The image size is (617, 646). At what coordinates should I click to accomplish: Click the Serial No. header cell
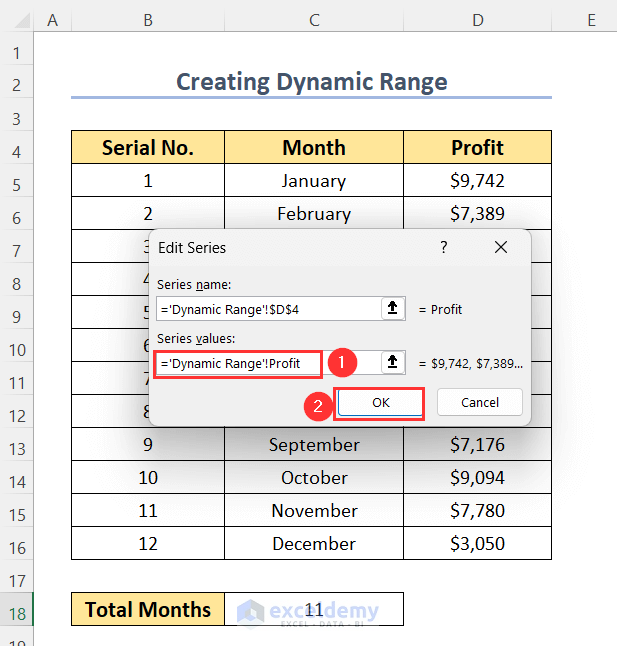[x=148, y=148]
